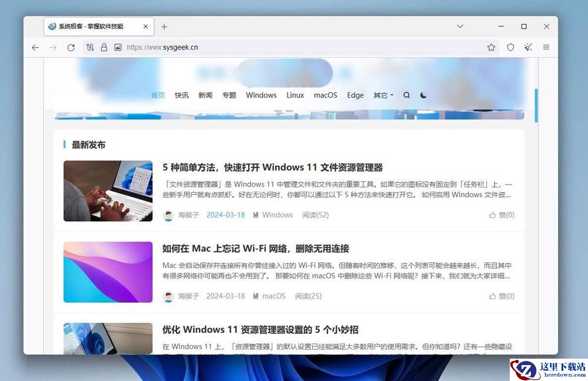Close the 系统极客 tab
The image size is (588, 381).
(x=145, y=26)
